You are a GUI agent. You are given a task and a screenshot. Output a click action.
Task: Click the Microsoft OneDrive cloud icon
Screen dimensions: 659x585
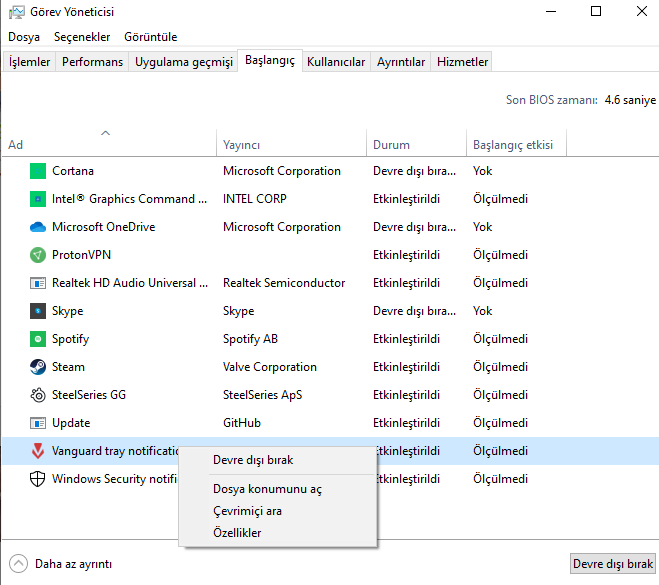[38, 227]
